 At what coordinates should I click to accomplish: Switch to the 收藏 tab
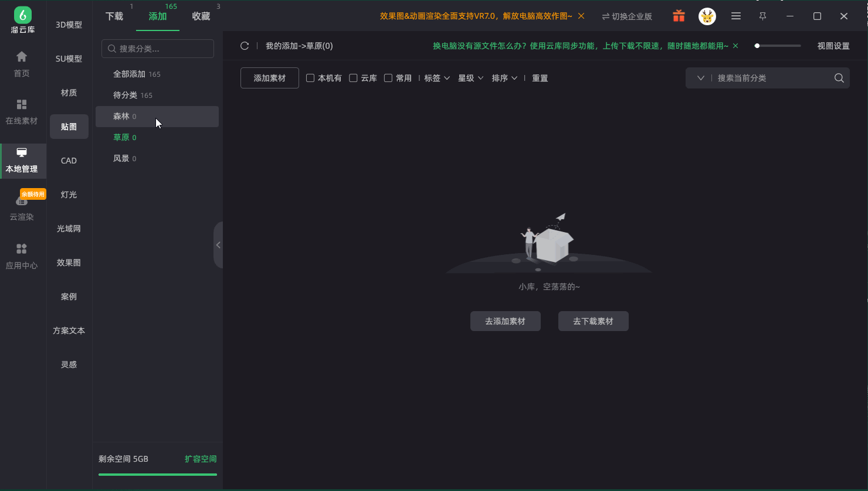click(x=201, y=16)
